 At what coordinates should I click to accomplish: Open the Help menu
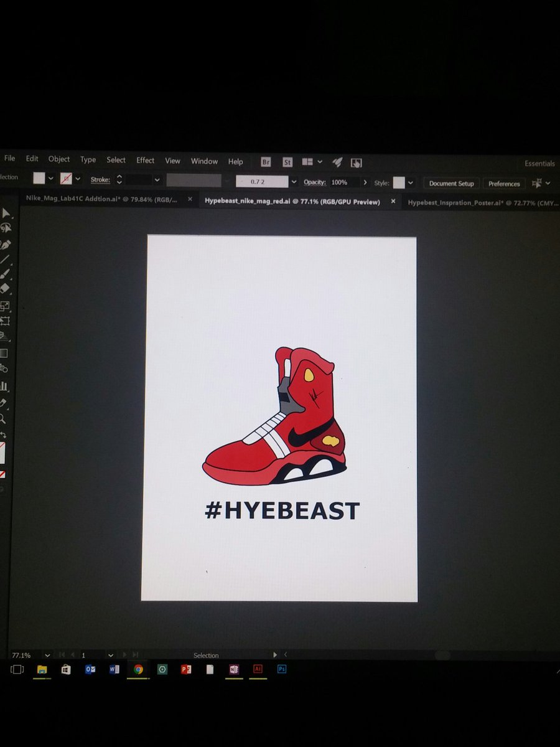click(x=235, y=162)
